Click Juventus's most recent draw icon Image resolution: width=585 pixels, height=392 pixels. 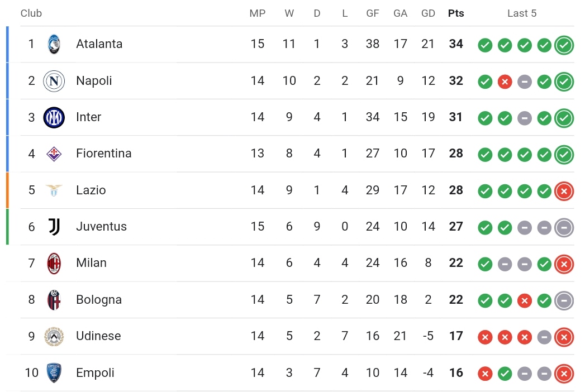click(564, 227)
